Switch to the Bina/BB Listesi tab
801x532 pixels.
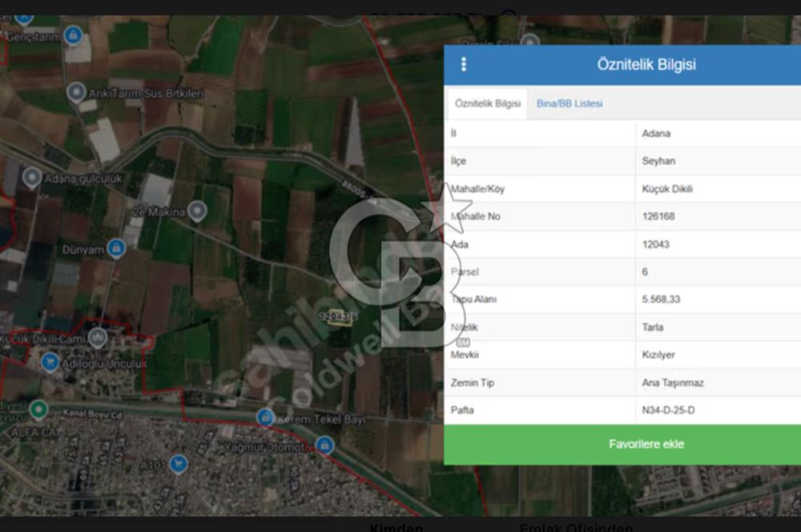569,103
